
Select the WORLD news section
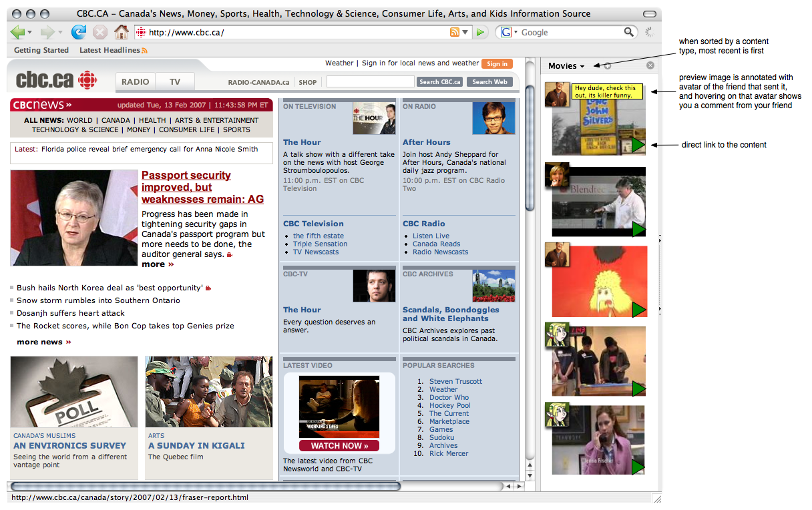(x=79, y=120)
